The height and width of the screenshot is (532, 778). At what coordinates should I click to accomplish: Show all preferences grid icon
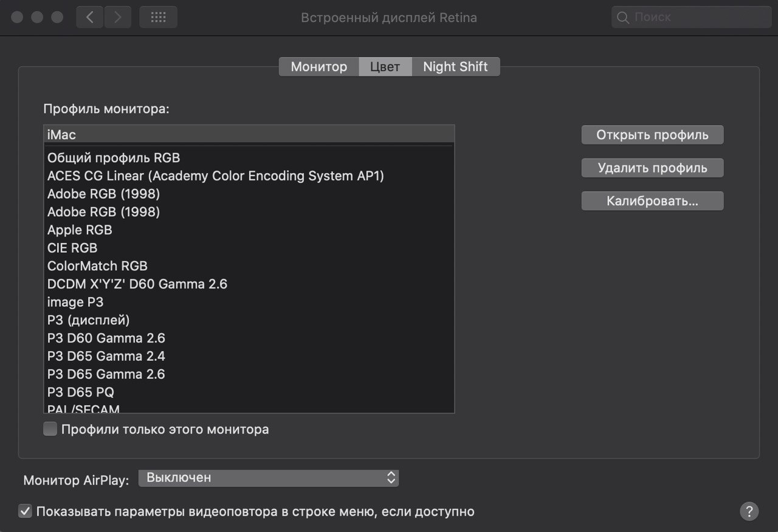(x=159, y=17)
